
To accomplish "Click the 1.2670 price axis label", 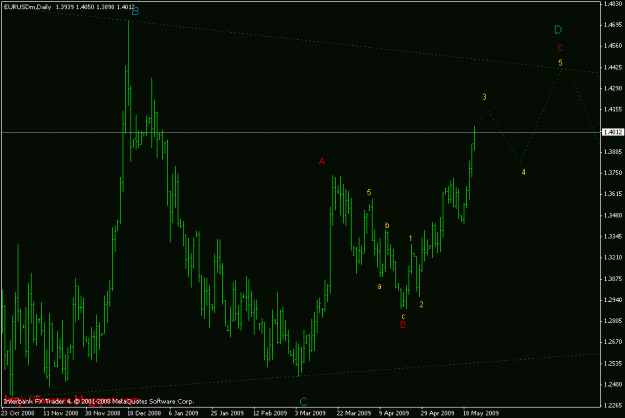I will [613, 342].
